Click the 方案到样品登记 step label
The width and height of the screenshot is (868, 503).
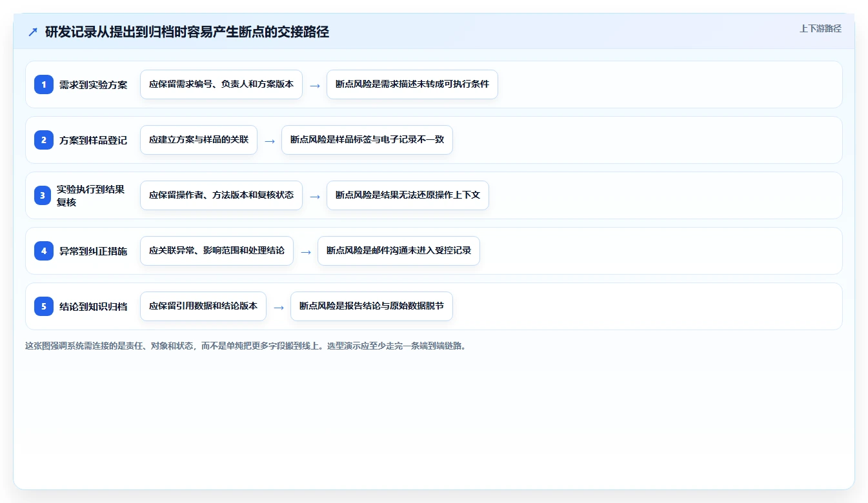click(x=94, y=140)
